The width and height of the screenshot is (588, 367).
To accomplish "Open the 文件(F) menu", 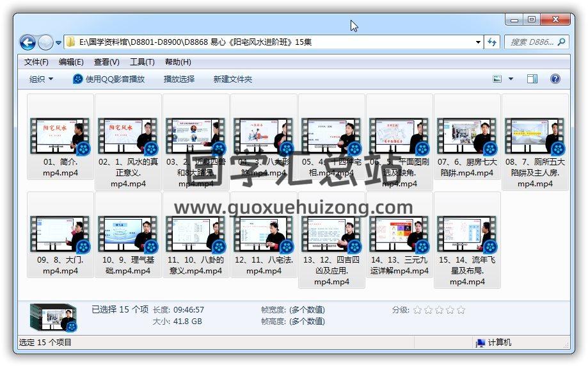I will coord(36,62).
